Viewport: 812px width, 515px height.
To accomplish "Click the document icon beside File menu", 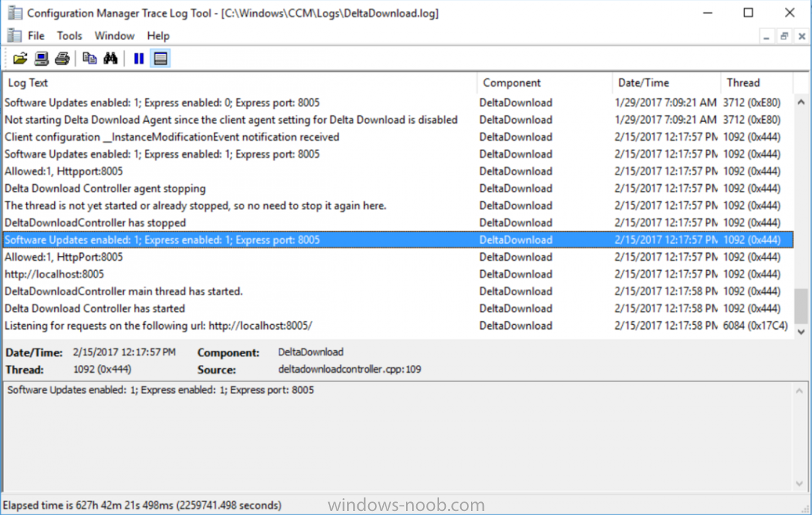I will click(14, 35).
